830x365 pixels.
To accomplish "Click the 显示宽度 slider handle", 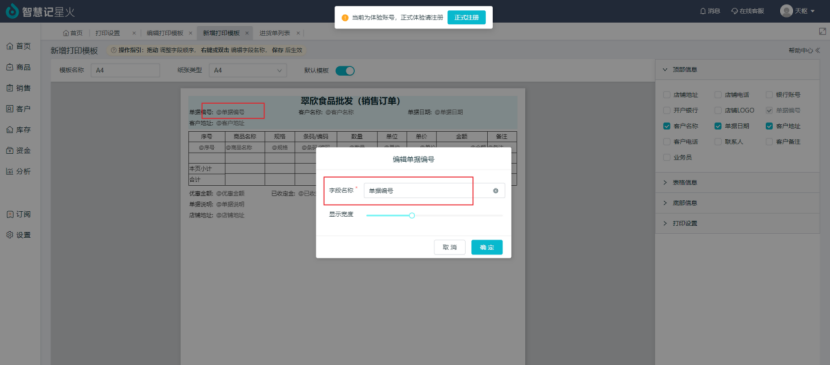I will [x=412, y=215].
